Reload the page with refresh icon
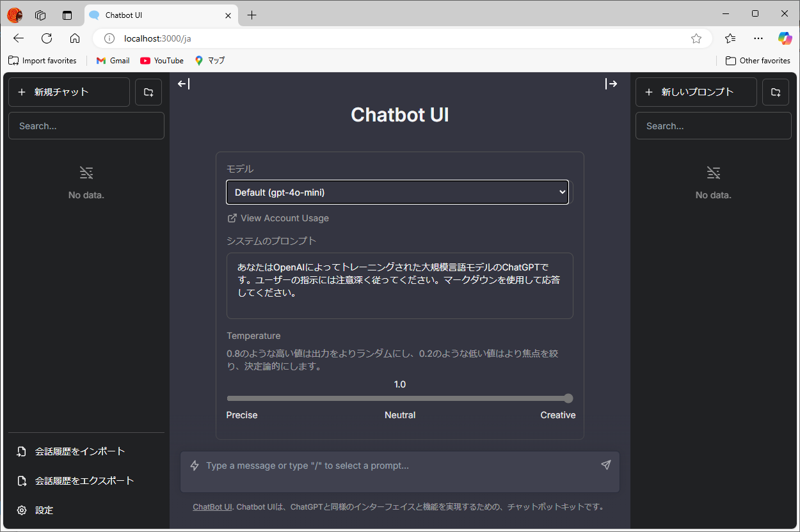 click(x=47, y=38)
